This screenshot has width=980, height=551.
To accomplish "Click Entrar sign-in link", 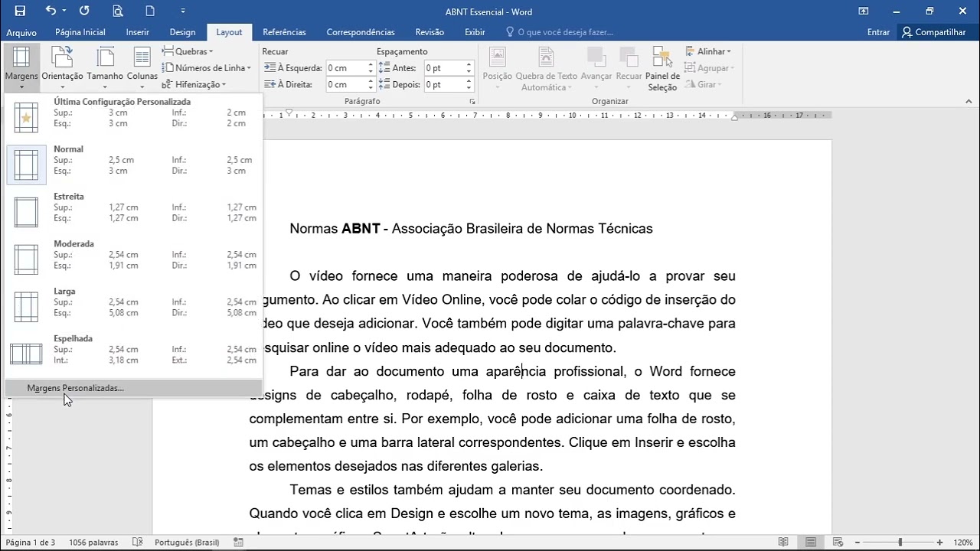I will point(878,32).
